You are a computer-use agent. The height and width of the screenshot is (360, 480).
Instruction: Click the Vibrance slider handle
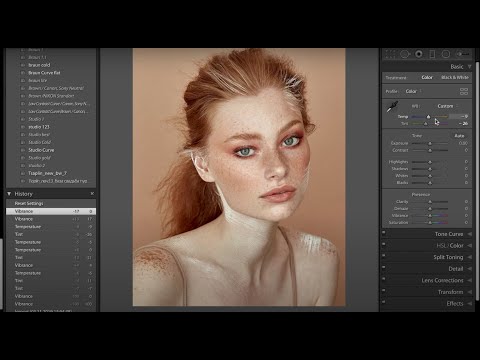tap(430, 216)
